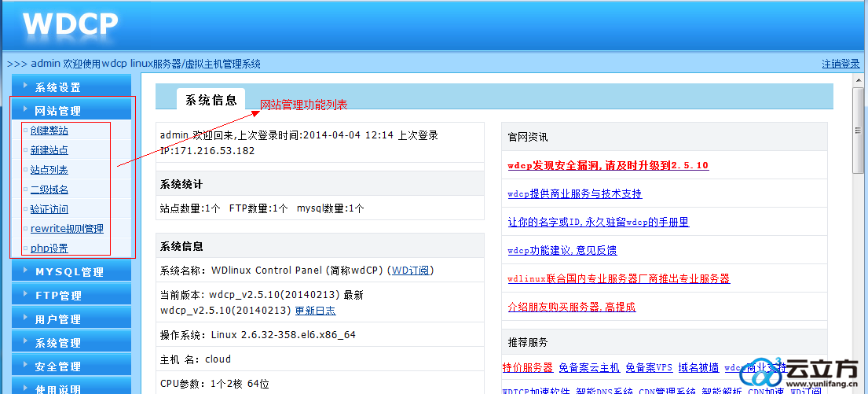Open the 新建站点 menu entry
This screenshot has height=394, width=868.
click(49, 150)
